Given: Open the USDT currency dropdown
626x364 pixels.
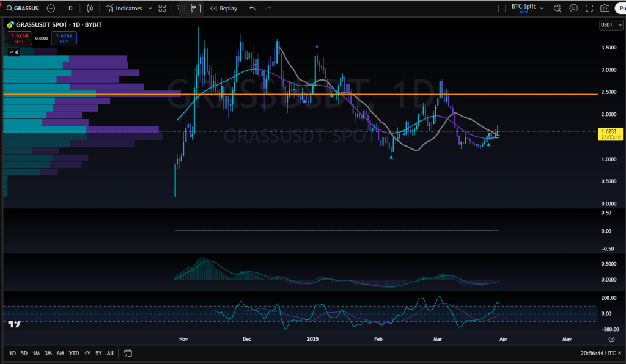Looking at the screenshot, I should tap(611, 24).
